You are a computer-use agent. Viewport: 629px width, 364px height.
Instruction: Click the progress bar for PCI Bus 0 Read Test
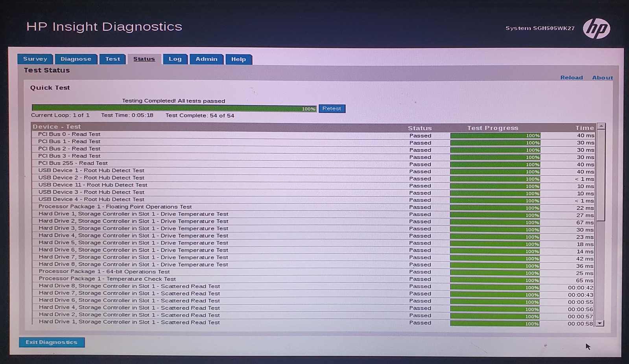tap(495, 136)
